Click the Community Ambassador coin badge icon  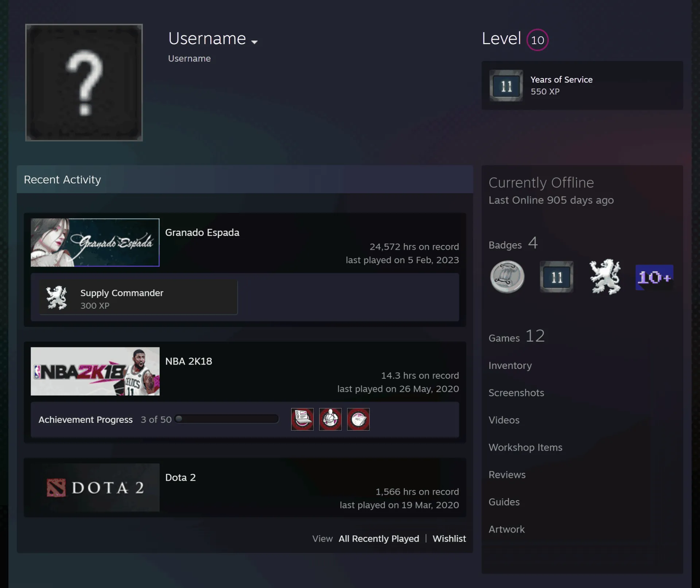(x=507, y=277)
